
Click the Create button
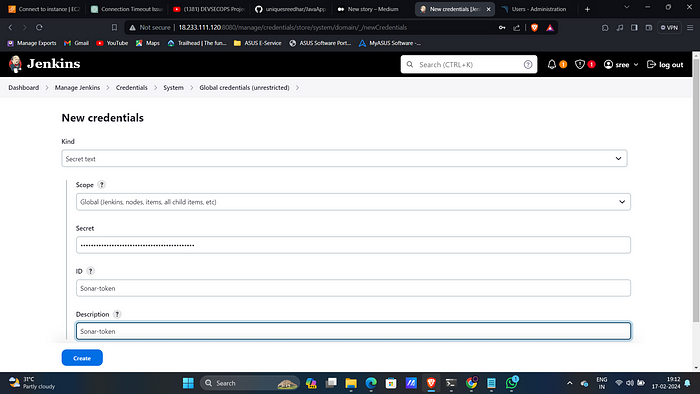tap(82, 358)
